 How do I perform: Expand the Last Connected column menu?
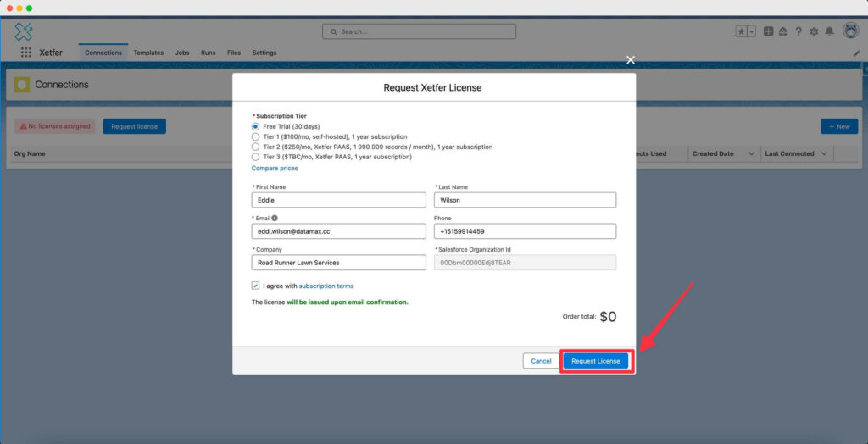(824, 154)
